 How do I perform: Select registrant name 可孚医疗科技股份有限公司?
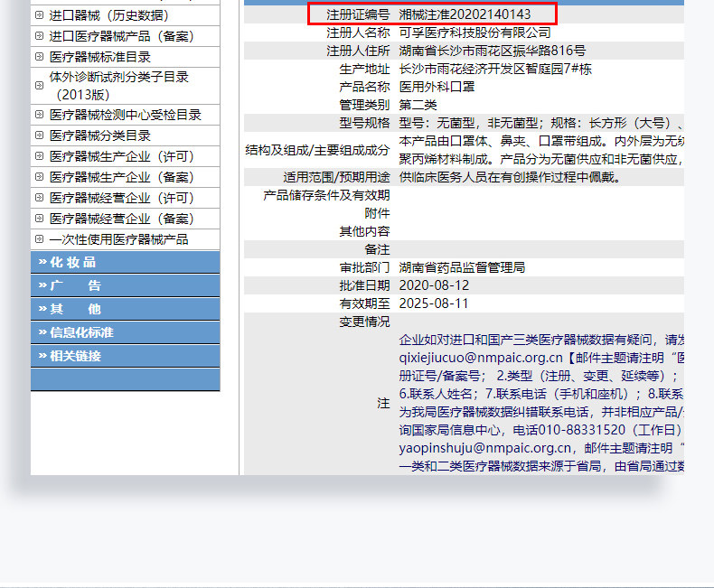[474, 33]
